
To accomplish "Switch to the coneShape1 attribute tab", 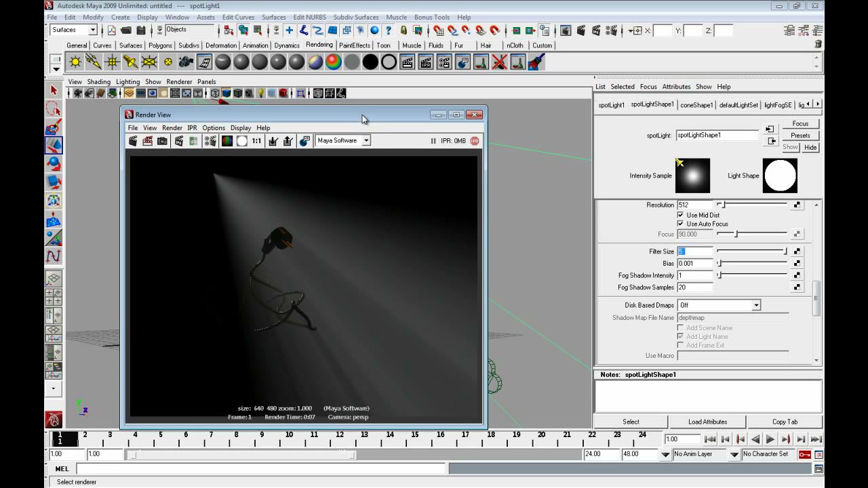I will (x=696, y=105).
